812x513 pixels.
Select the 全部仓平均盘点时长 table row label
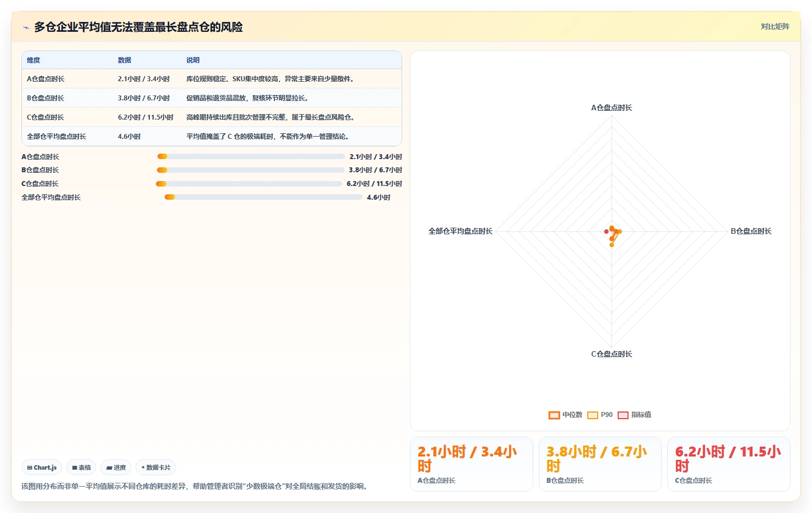click(57, 137)
